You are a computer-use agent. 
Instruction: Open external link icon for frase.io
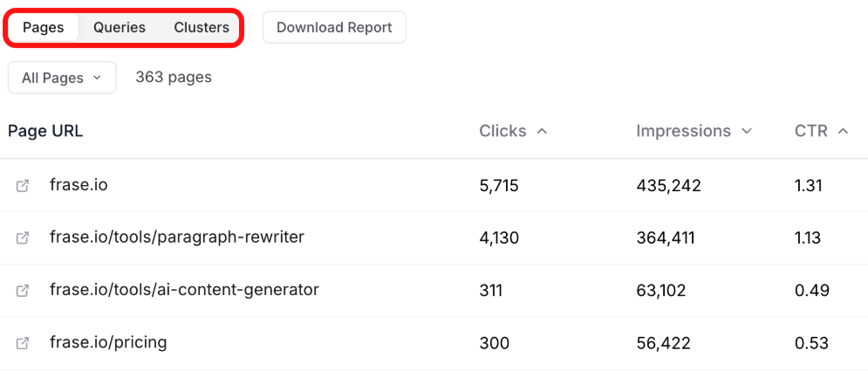(24, 186)
